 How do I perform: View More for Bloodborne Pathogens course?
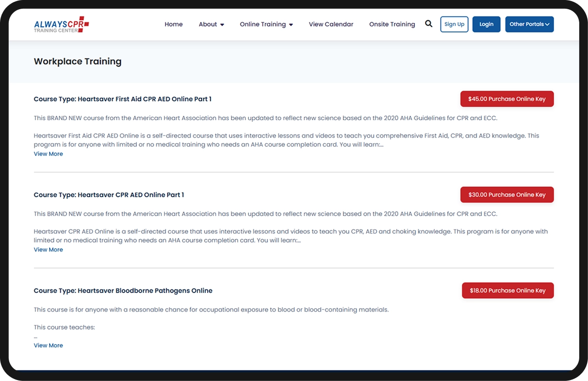click(48, 346)
